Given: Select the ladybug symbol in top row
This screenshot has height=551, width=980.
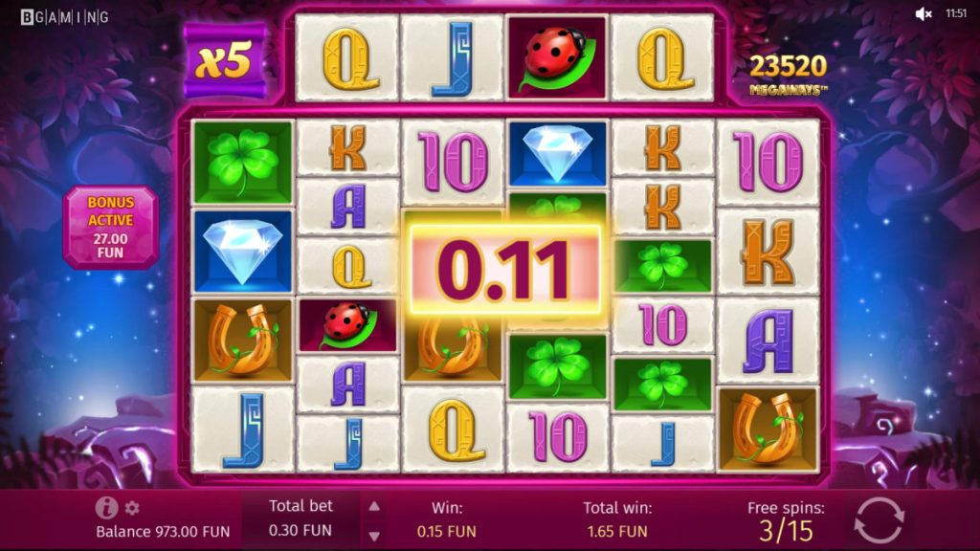Looking at the screenshot, I should click(x=557, y=57).
